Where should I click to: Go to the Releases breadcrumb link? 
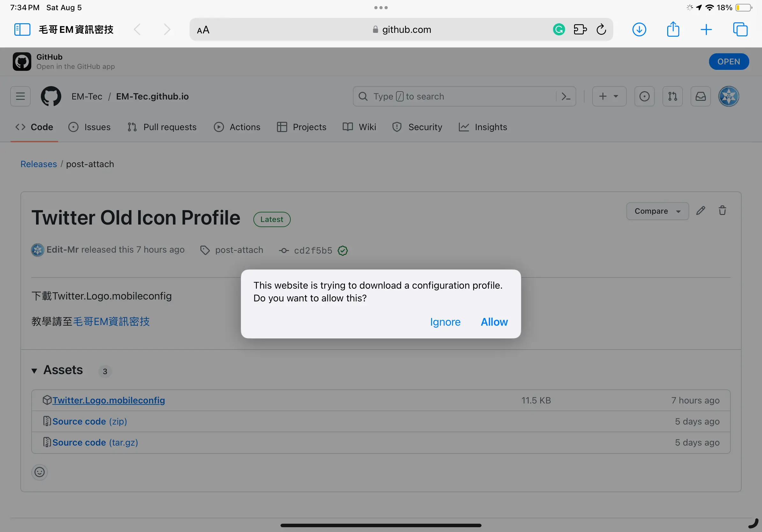pos(39,164)
